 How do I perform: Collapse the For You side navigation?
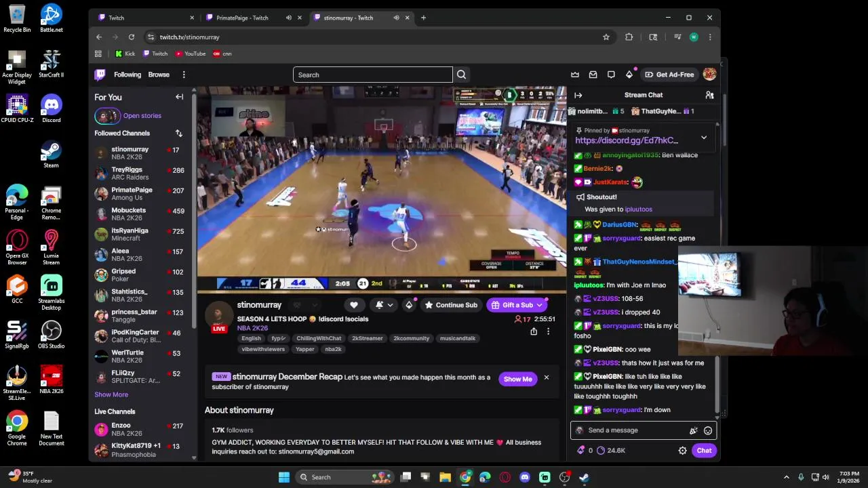point(180,97)
